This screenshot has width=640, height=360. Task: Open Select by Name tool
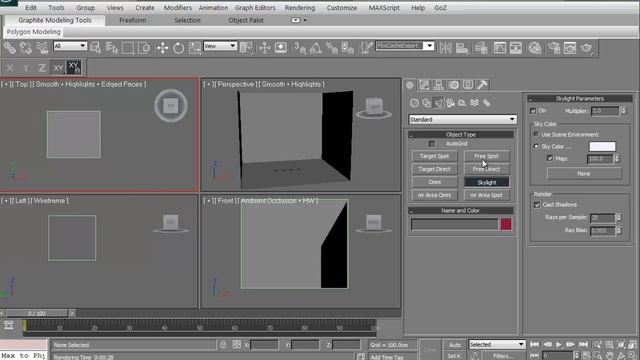[111, 48]
